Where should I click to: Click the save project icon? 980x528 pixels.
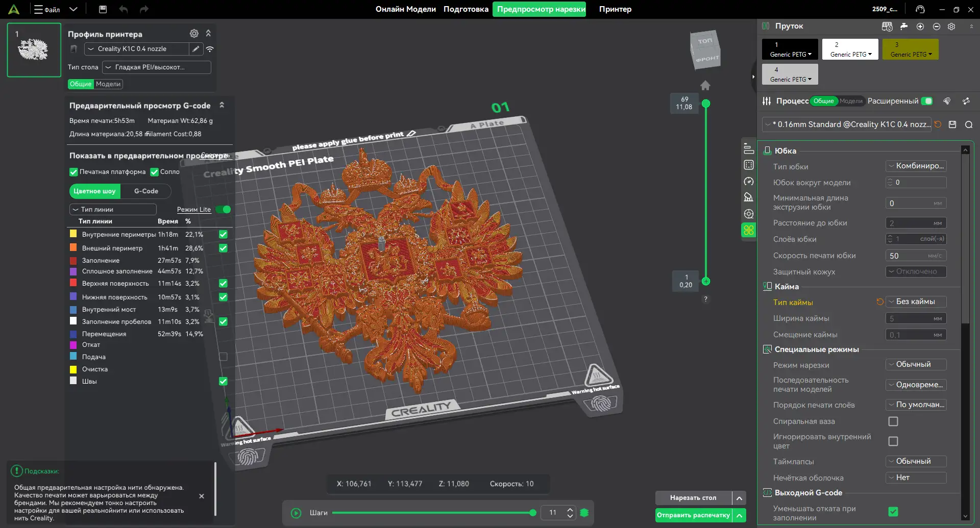pos(103,9)
